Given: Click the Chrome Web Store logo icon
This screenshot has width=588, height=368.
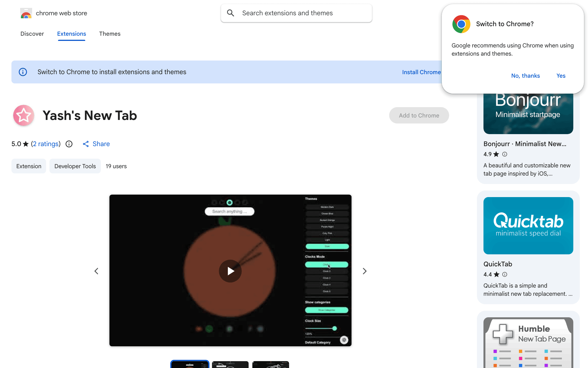Looking at the screenshot, I should click(x=26, y=13).
